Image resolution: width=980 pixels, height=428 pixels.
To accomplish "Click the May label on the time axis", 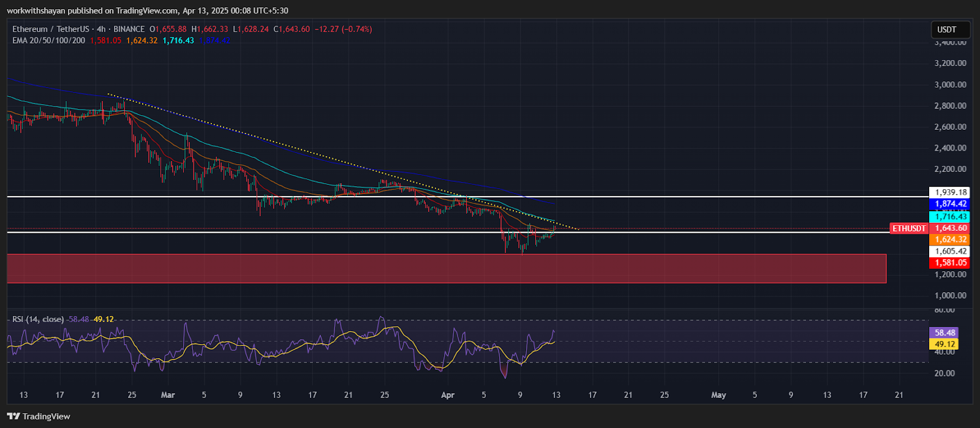I will [718, 395].
